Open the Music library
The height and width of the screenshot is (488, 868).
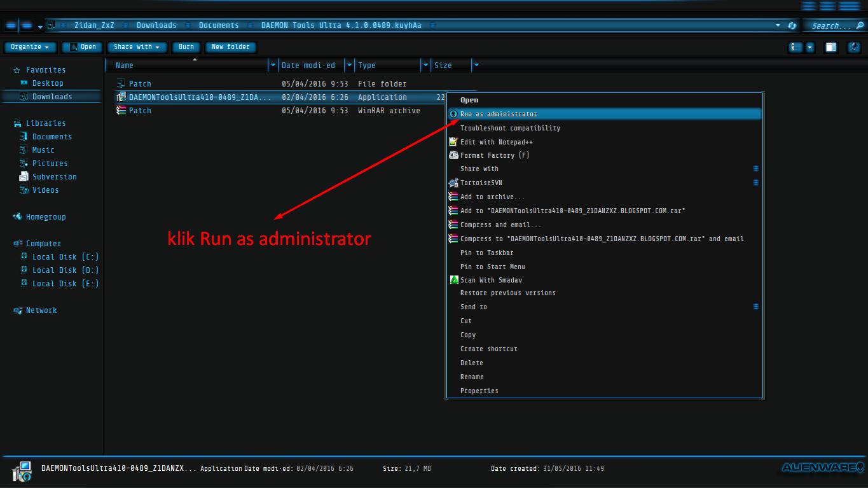(43, 150)
